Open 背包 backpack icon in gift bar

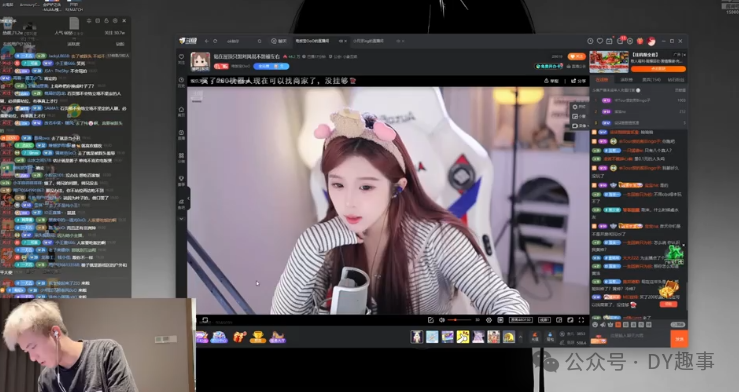pyautogui.click(x=550, y=336)
